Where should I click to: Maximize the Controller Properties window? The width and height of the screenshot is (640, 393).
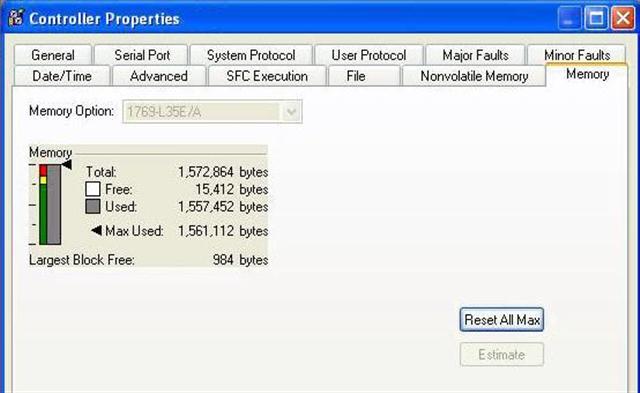point(596,18)
